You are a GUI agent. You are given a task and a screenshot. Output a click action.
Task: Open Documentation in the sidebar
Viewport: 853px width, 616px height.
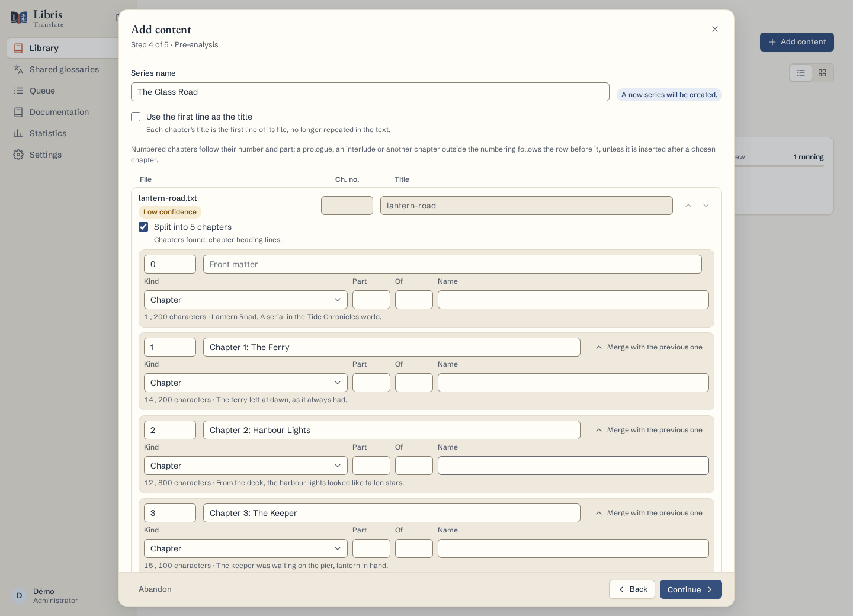pos(59,112)
